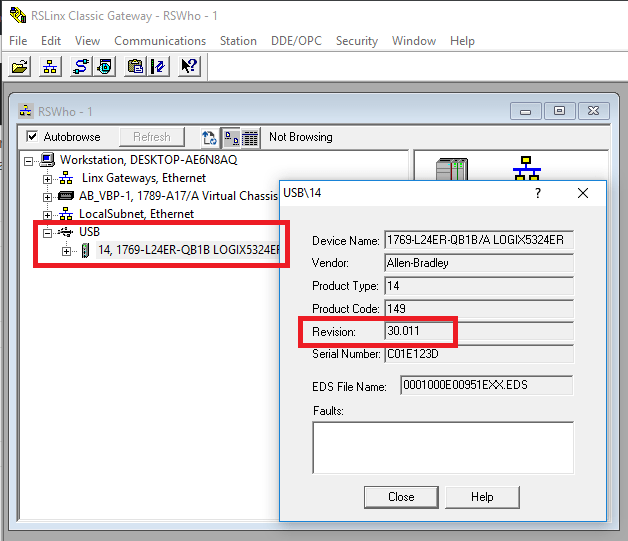Collapse the Workstation DESKTOP-AE6N8AQ tree node
Viewport: 628px width, 541px height.
29,160
